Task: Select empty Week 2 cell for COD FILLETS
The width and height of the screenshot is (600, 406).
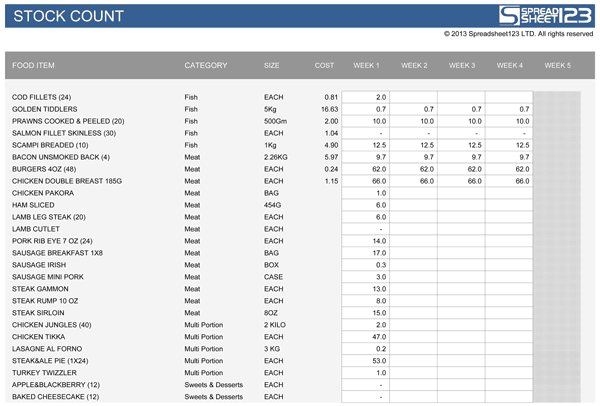Action: pyautogui.click(x=413, y=97)
